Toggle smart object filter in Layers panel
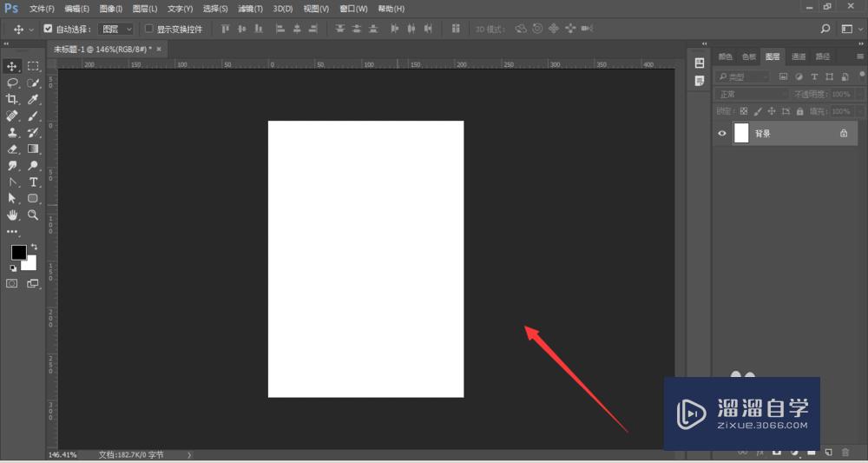Viewport: 868px width, 463px height. pos(845,77)
